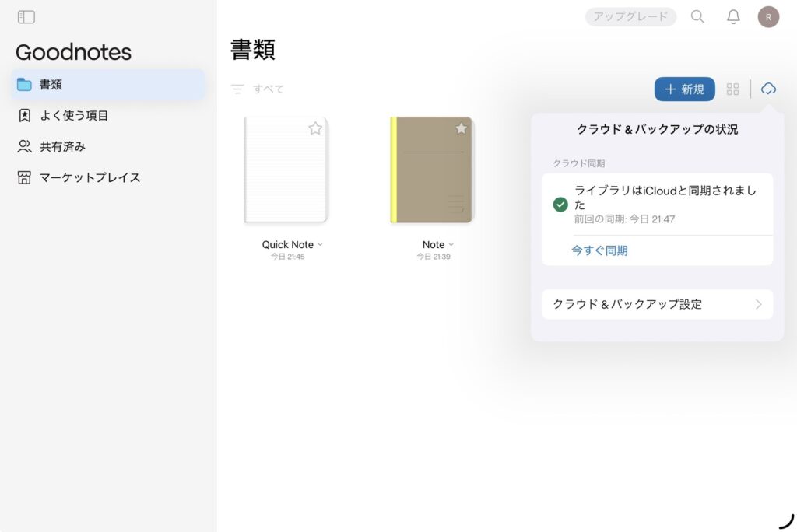Click the sort filter lines icon

pos(237,89)
